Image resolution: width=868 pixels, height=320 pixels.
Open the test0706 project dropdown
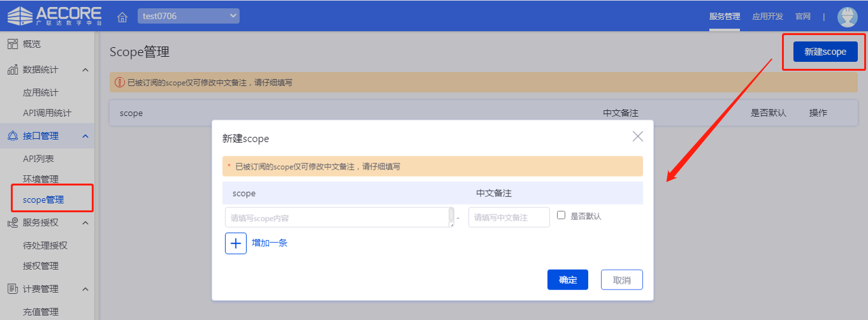pos(188,16)
